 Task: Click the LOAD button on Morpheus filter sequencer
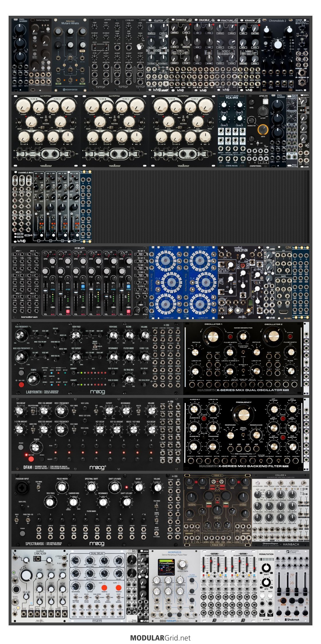[192, 580]
